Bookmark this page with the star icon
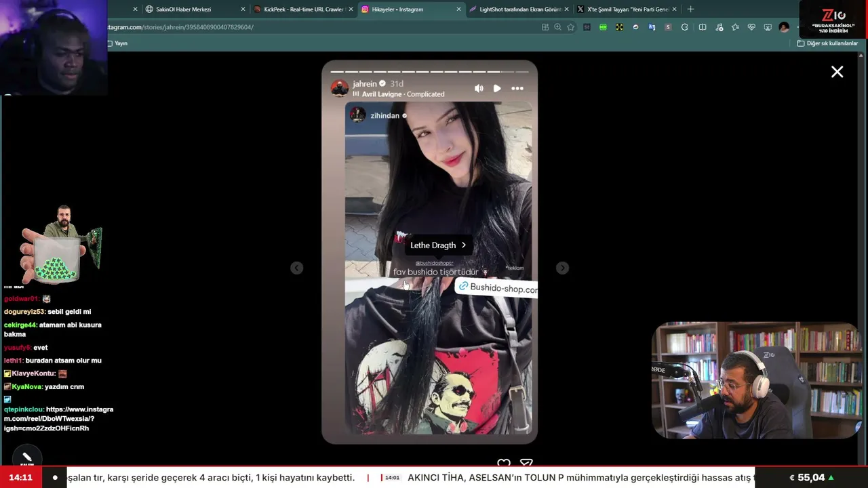The image size is (868, 488). click(571, 27)
